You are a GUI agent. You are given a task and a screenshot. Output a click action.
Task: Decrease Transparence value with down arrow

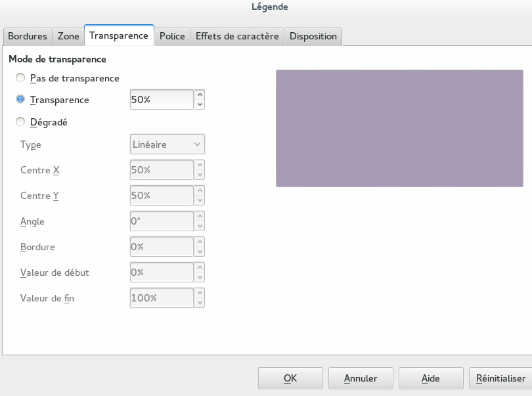pyautogui.click(x=200, y=105)
